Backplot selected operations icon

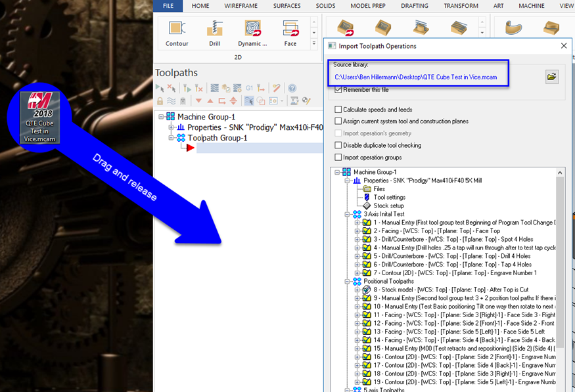(215, 88)
